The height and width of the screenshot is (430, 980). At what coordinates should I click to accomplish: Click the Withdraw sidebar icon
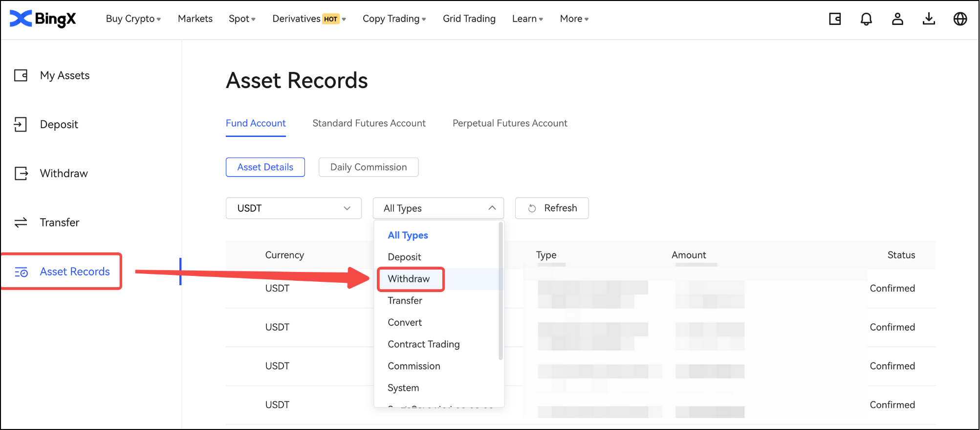coord(21,173)
